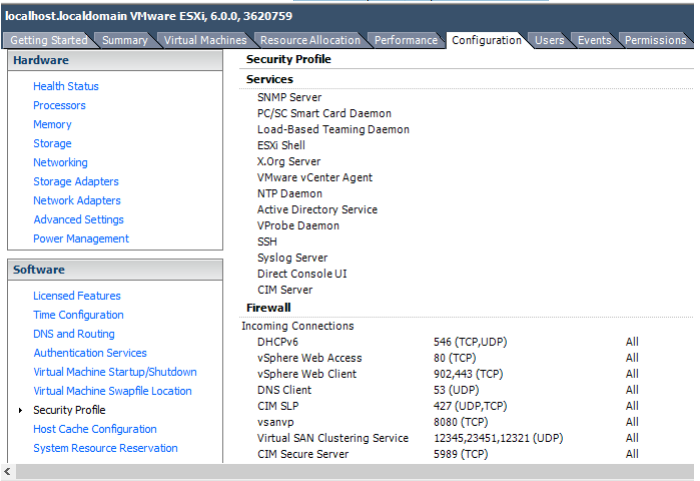This screenshot has width=700, height=481.
Task: Click the localhost.localdomain host title
Action: tap(149, 16)
